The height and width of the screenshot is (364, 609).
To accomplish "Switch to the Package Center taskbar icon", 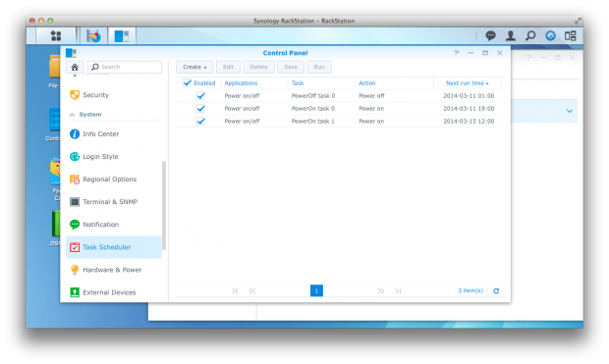I will point(93,36).
